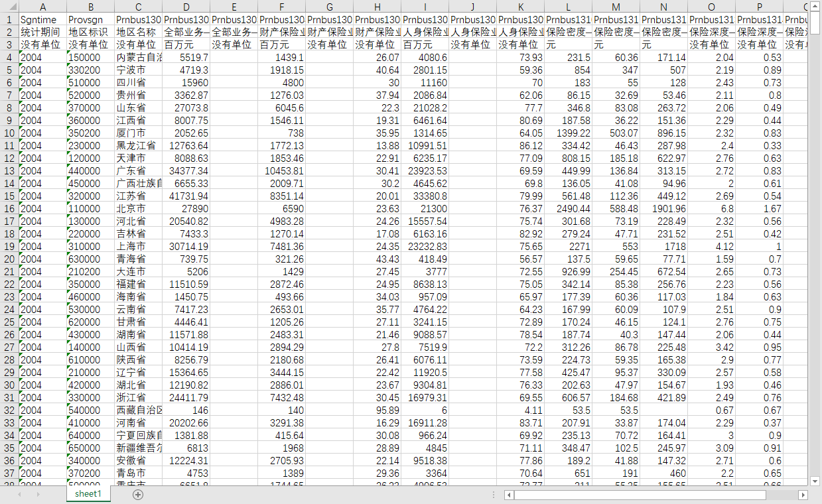Add a new sheet with the plus icon

click(x=138, y=495)
